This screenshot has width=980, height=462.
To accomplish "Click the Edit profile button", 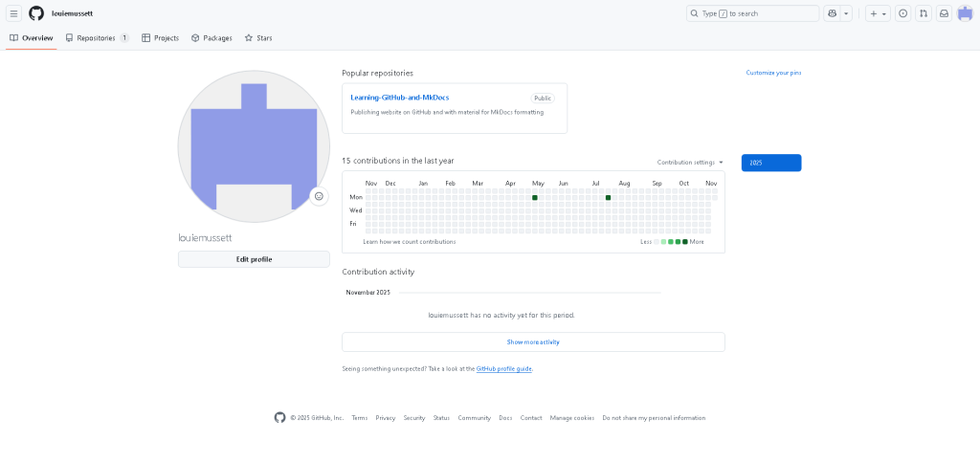I will 254,259.
